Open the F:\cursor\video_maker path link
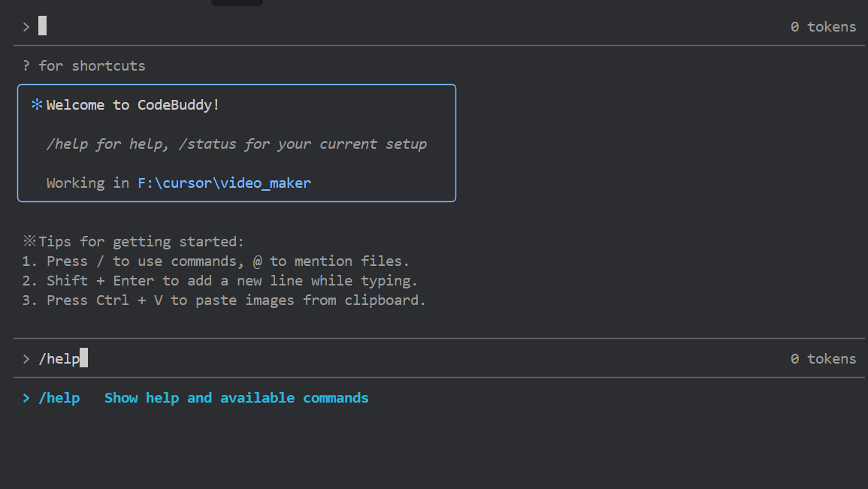Viewport: 868px width, 489px height. pos(224,183)
